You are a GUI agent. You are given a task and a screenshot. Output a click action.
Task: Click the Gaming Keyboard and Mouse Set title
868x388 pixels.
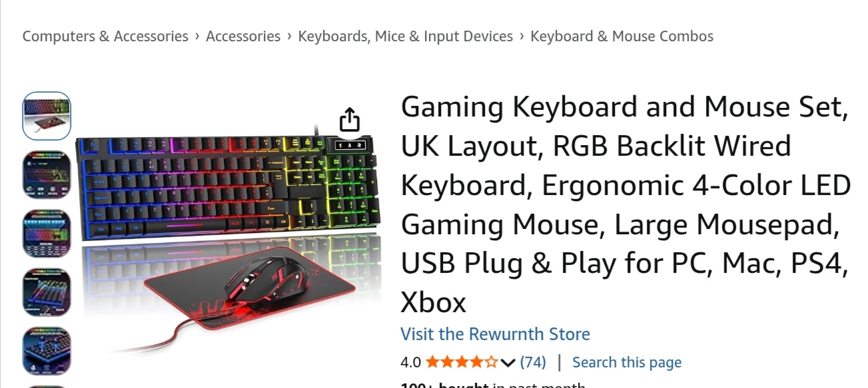626,205
